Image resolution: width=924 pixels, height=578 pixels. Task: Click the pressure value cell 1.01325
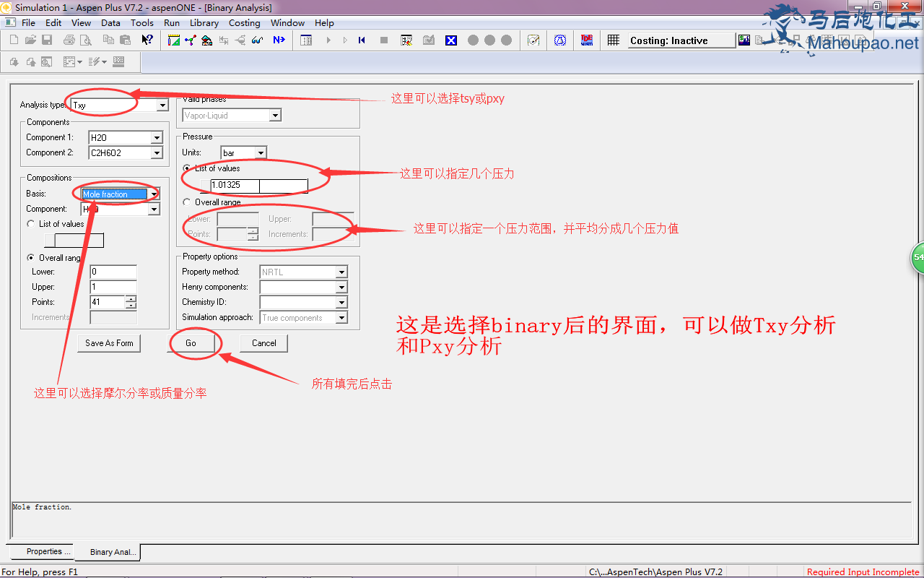click(235, 186)
